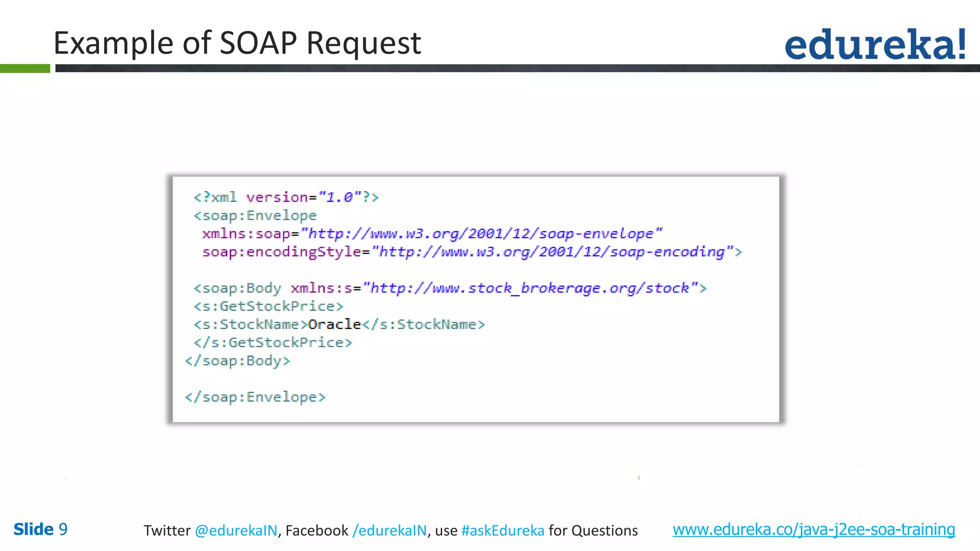
Task: Click the opening soap:Body tag
Action: 238,288
